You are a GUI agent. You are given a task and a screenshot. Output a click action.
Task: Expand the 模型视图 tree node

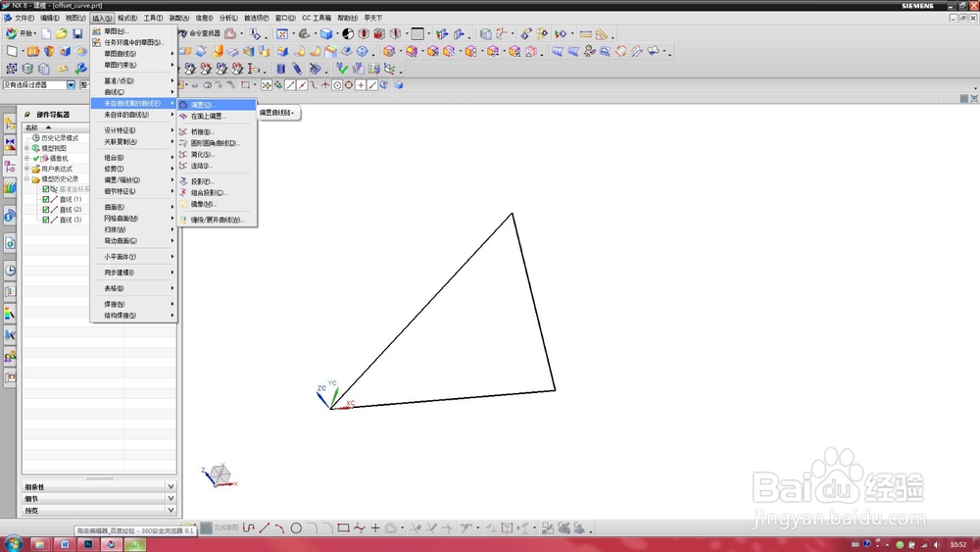[26, 148]
